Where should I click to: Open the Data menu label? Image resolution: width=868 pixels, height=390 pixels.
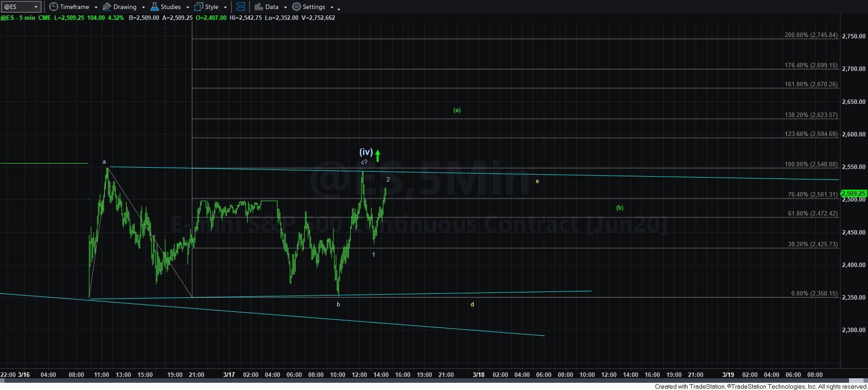click(272, 7)
